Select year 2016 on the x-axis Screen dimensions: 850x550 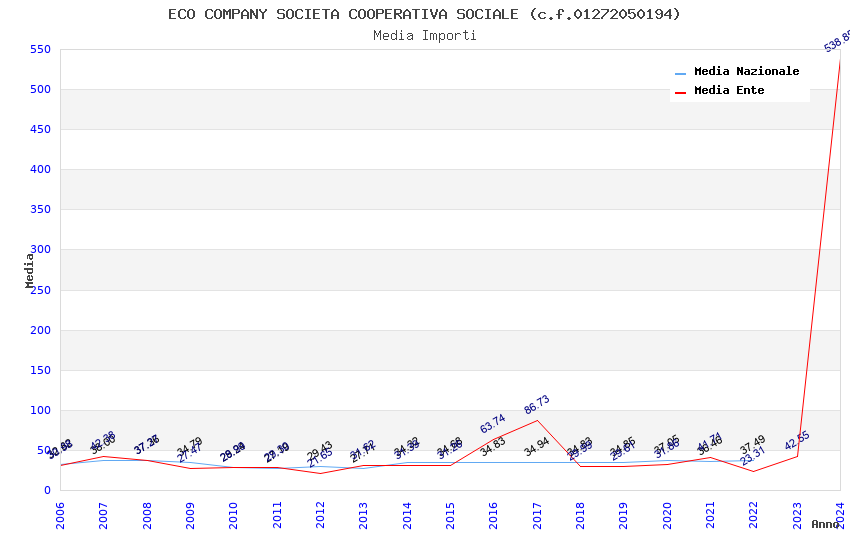[494, 515]
